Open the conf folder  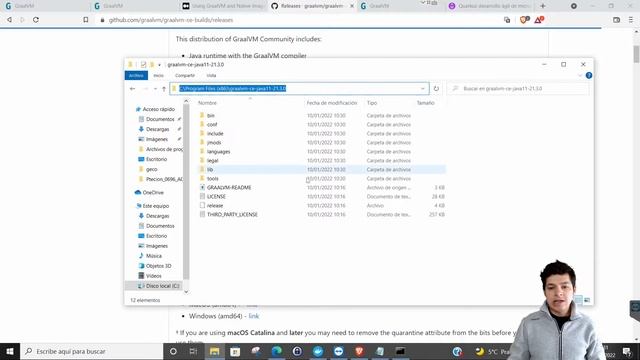point(212,124)
